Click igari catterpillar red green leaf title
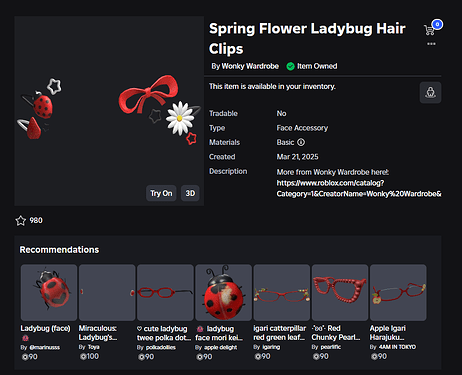This screenshot has height=375, width=462. 279,333
